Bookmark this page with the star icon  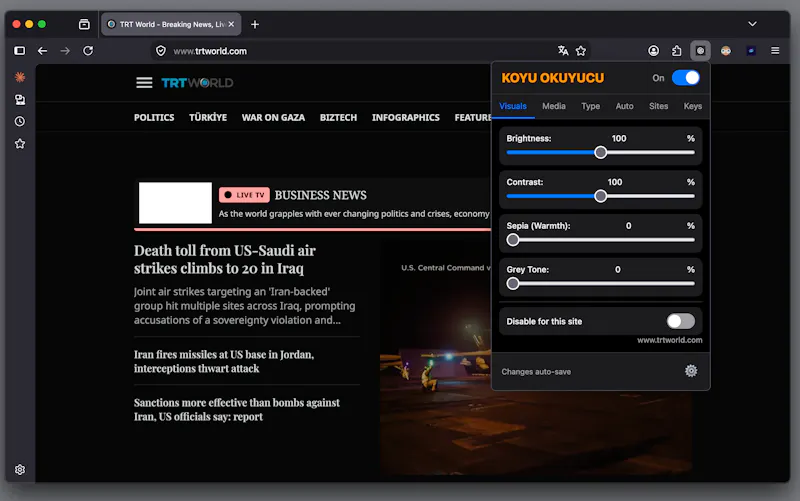click(x=581, y=51)
